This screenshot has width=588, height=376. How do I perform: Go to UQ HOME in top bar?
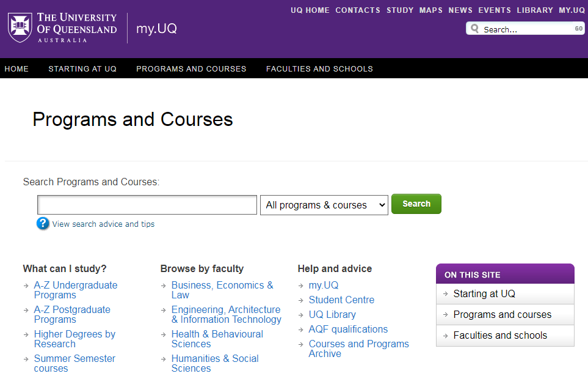(x=310, y=10)
